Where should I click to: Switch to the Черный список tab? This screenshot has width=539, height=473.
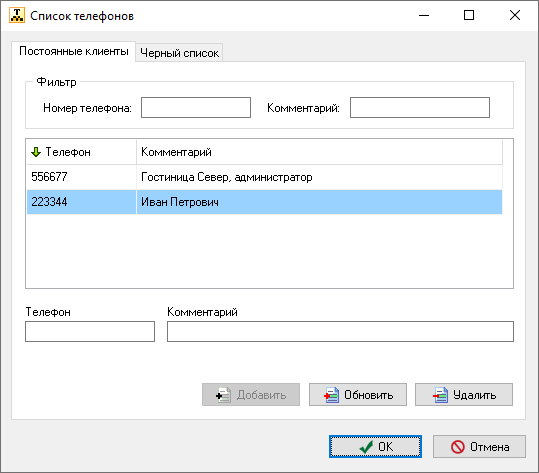tap(179, 53)
